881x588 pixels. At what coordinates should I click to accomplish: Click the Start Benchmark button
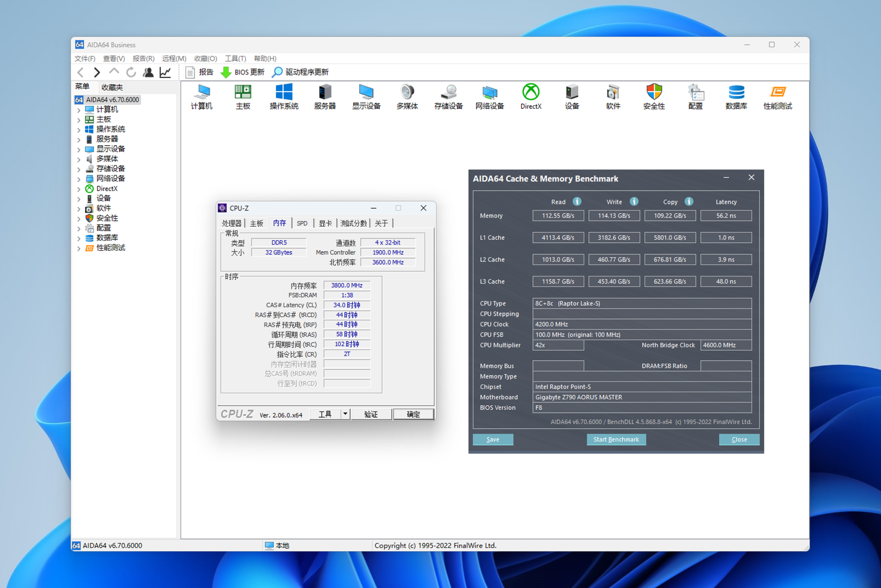pos(616,439)
